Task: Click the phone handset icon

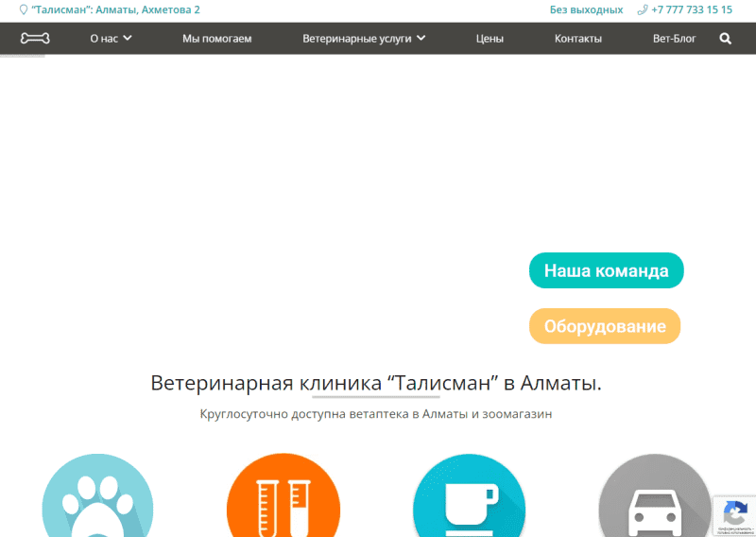Action: tap(643, 9)
